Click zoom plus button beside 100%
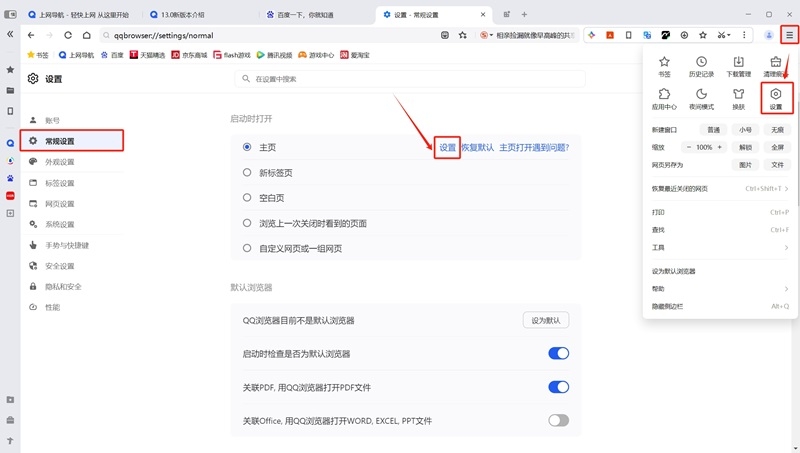 tap(719, 147)
